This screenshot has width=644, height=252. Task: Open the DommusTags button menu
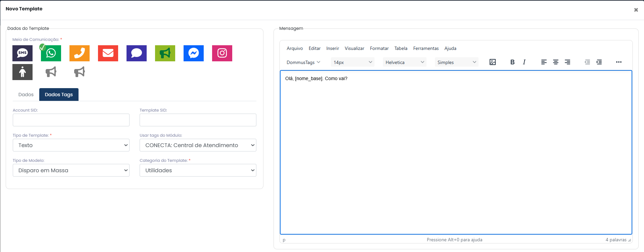pos(303,62)
